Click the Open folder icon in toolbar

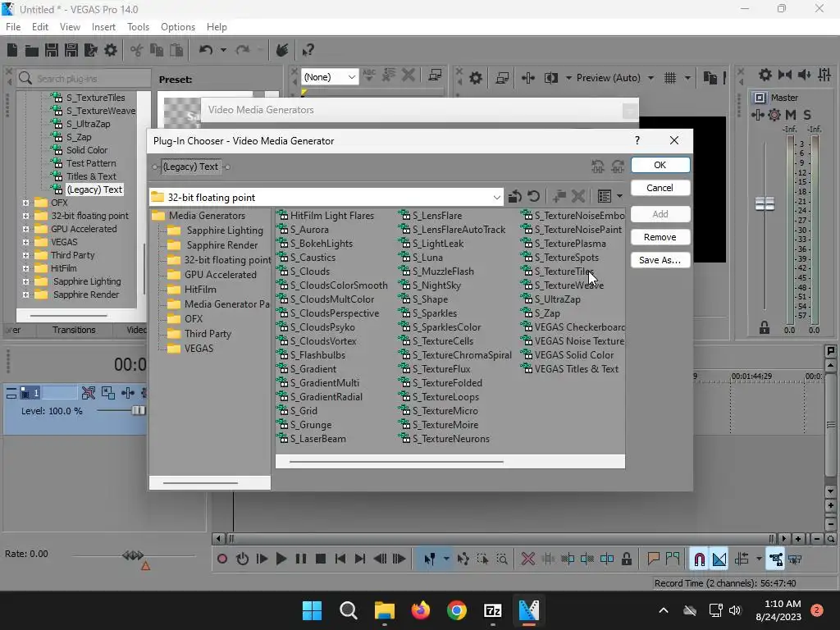pyautogui.click(x=32, y=50)
